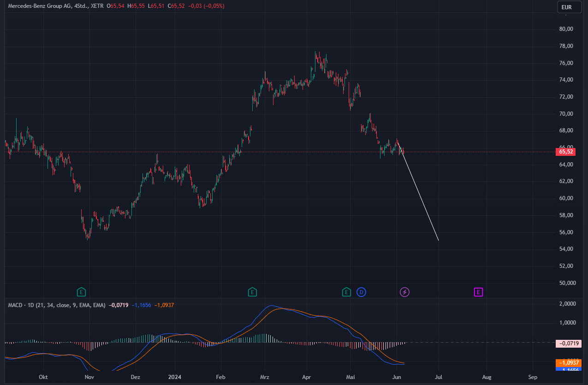Click the −0,0719 histogram value label on scale
This screenshot has height=385, width=588.
pos(567,344)
